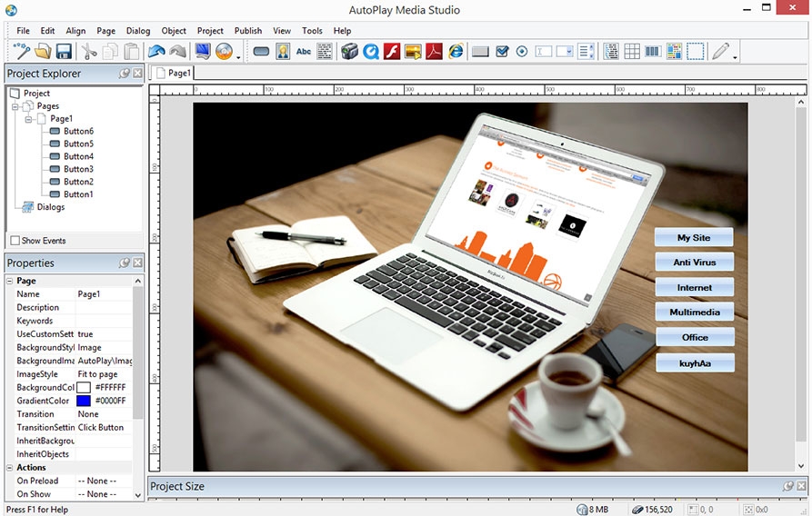The image size is (812, 516).
Task: Insert a CheckBox object from toolbar
Action: pos(502,52)
